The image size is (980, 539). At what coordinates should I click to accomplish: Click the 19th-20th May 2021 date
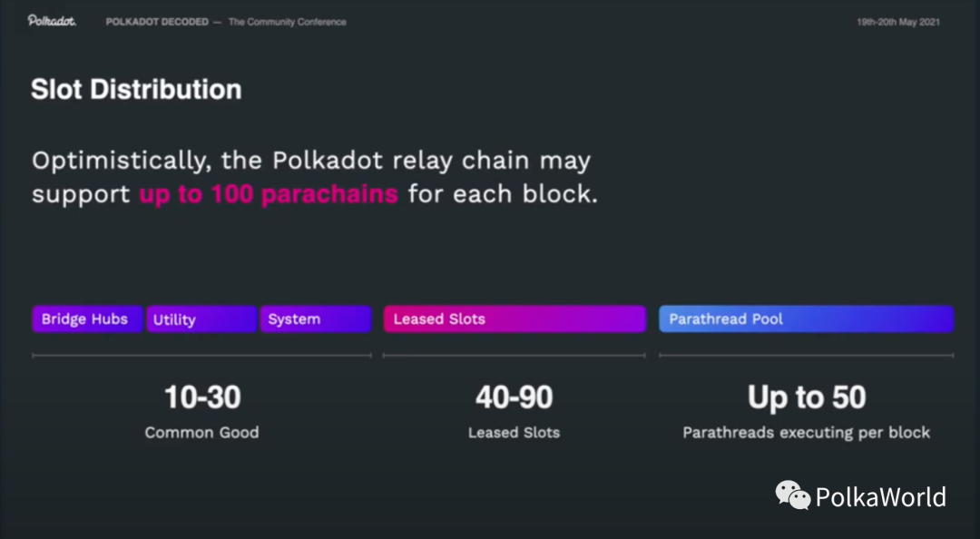tap(897, 22)
